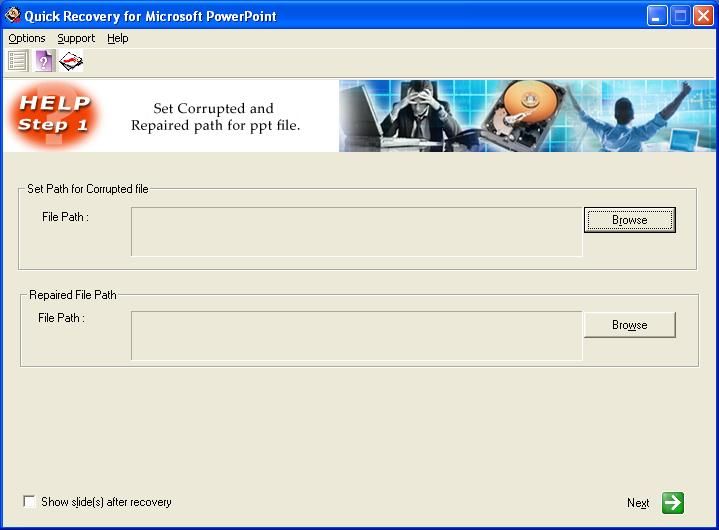
Task: Open the Options menu
Action: pyautogui.click(x=27, y=39)
